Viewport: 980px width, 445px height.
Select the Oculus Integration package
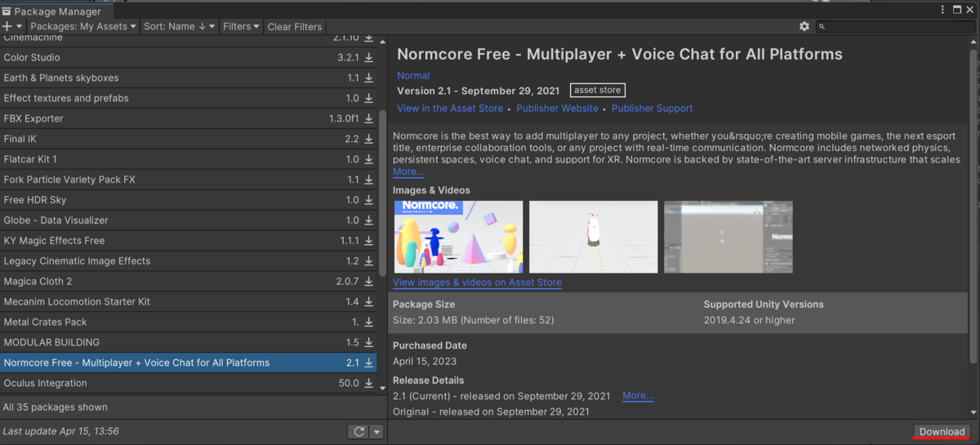point(189,384)
